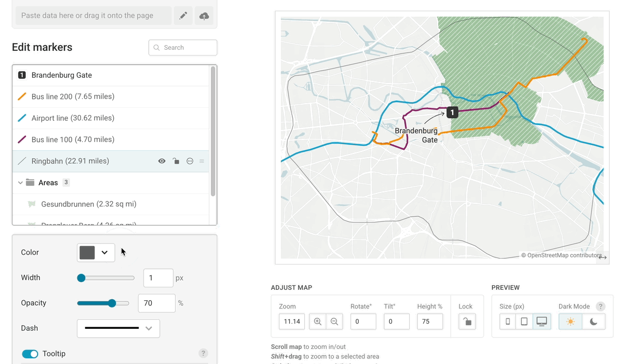Click the zoom out magnifier button
This screenshot has width=623, height=364.
click(334, 321)
